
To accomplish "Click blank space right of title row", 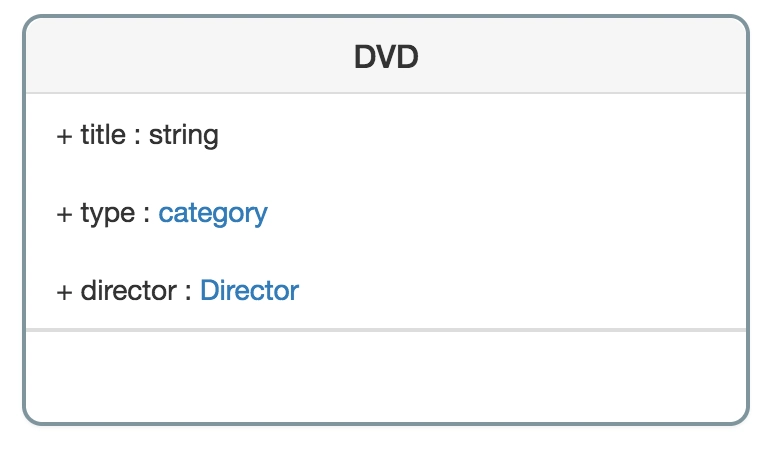I will tap(481, 135).
